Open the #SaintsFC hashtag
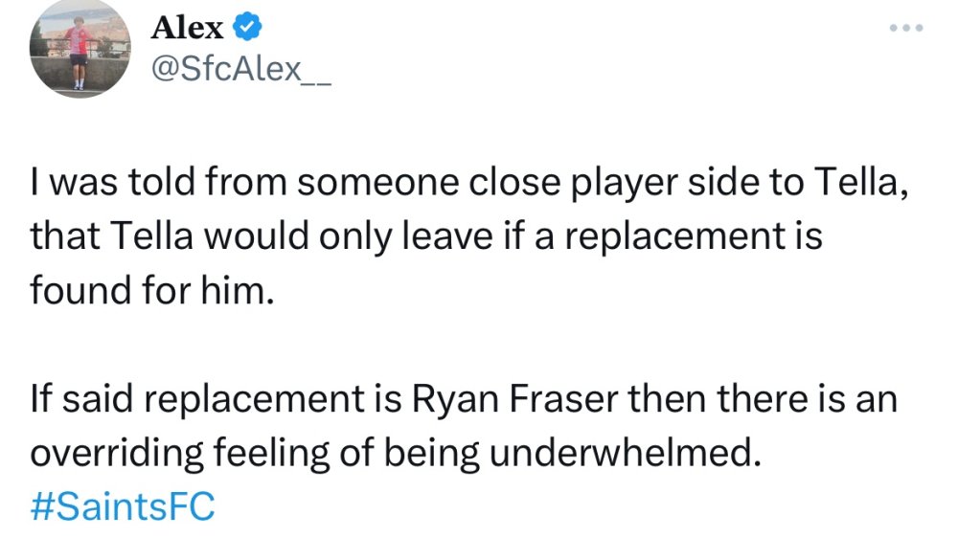This screenshot has height=560, width=958. point(123,506)
